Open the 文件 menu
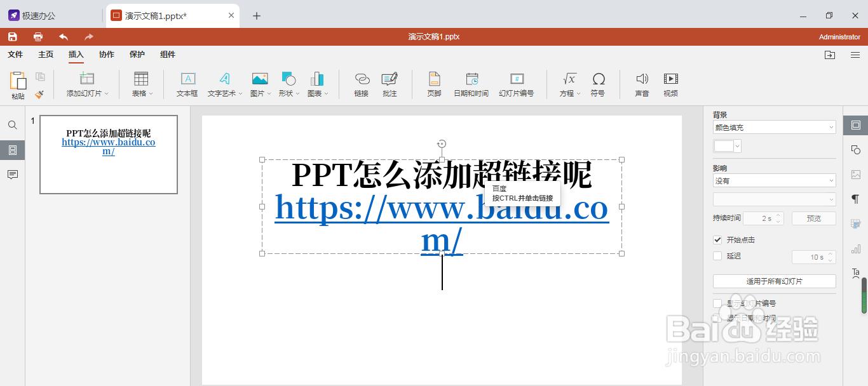This screenshot has width=868, height=386. coord(15,55)
